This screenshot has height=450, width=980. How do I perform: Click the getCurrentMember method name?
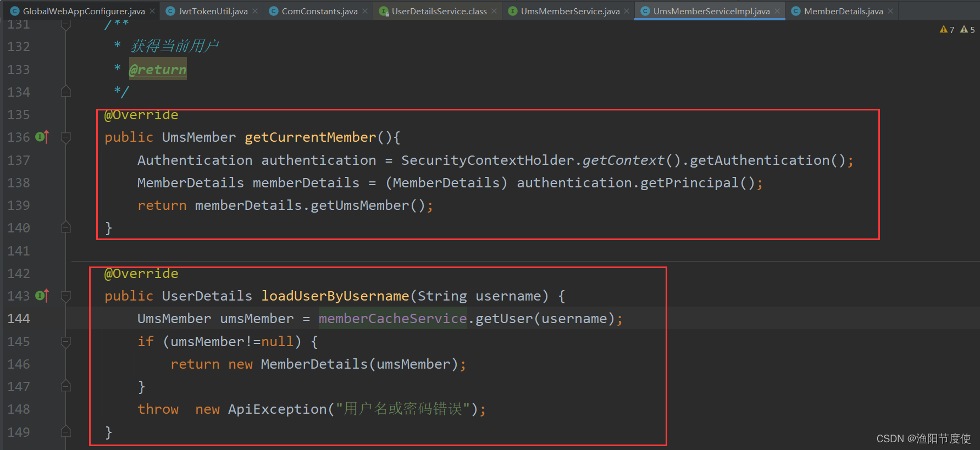click(311, 137)
